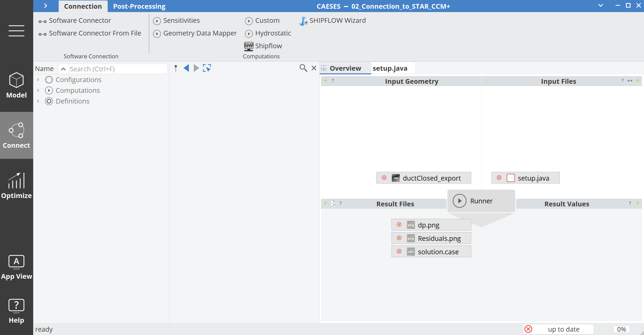Click the 'up to date' status text
This screenshot has height=335, width=644.
[x=563, y=329]
